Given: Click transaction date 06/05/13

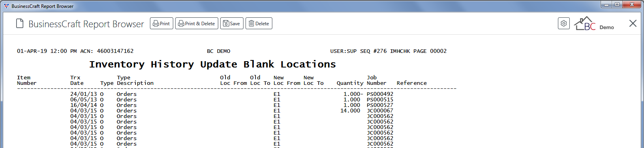Looking at the screenshot, I should (x=83, y=100).
